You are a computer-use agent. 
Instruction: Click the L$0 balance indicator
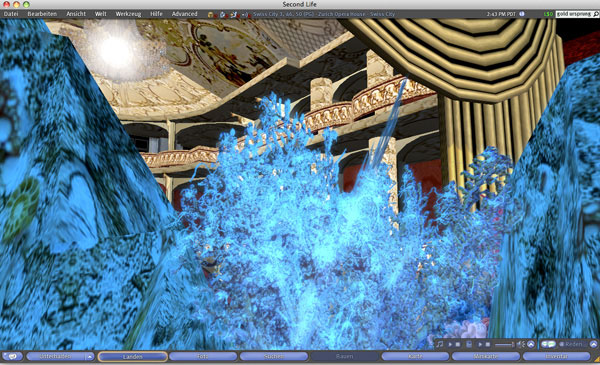(x=548, y=14)
